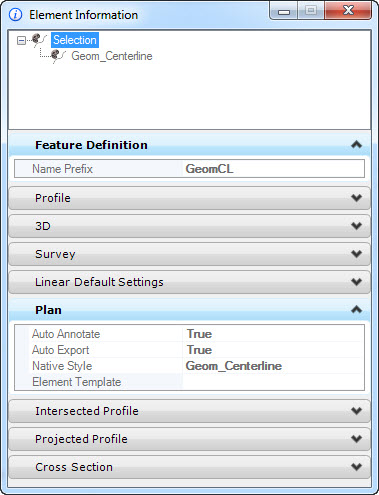The image size is (379, 495).
Task: Click the Linear Default Settings header title
Action: (99, 282)
